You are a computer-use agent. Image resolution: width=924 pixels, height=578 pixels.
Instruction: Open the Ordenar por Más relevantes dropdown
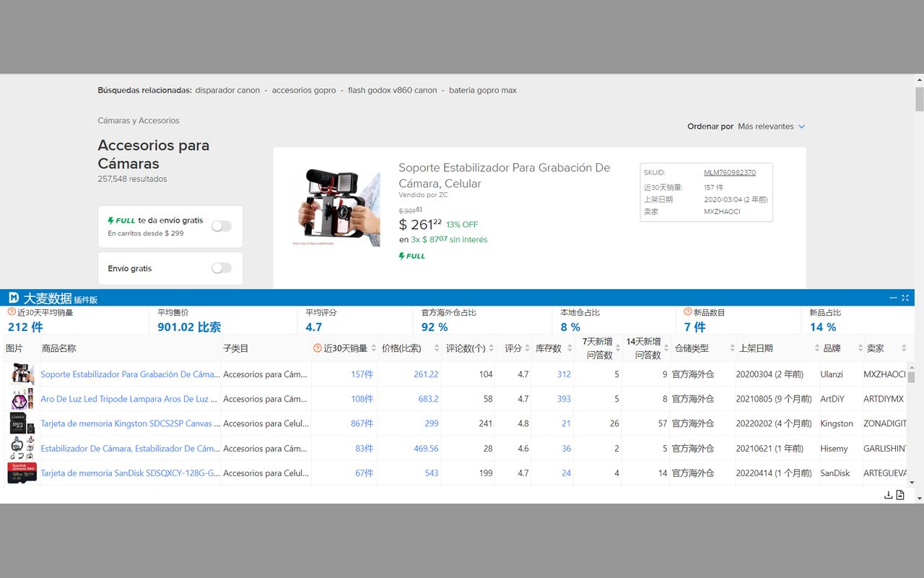click(x=771, y=126)
